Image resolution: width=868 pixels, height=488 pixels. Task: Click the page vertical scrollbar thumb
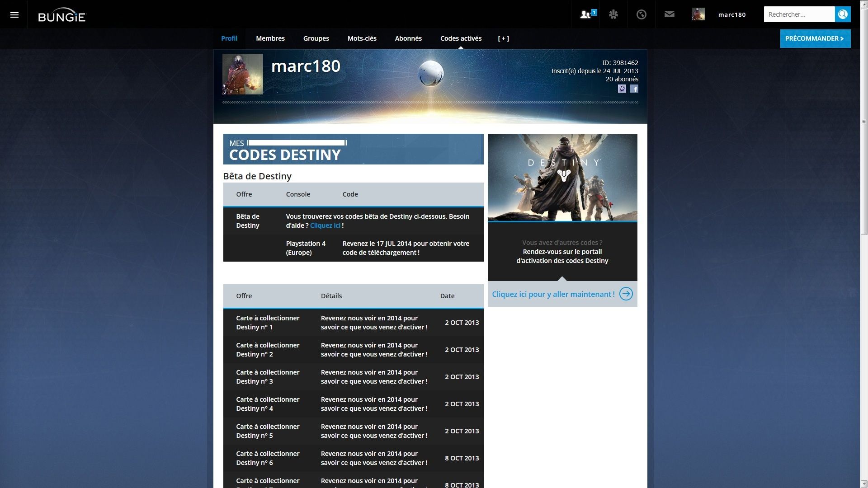(864, 121)
